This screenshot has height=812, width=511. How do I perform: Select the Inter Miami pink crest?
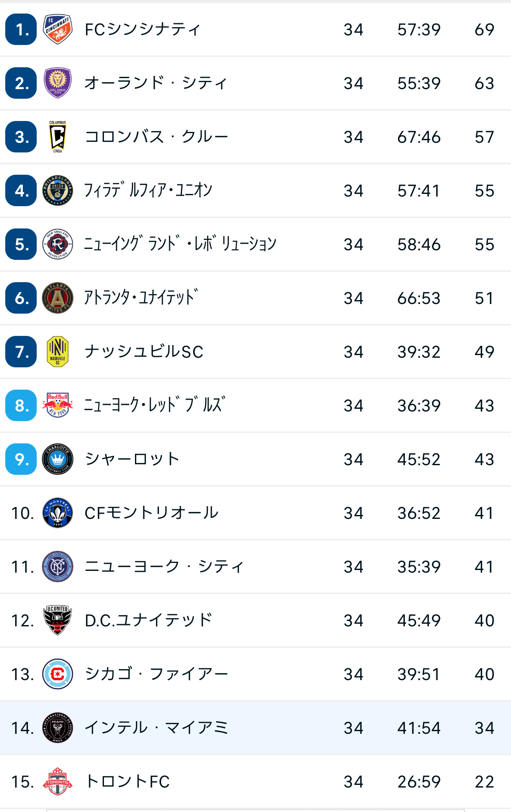[x=58, y=728]
